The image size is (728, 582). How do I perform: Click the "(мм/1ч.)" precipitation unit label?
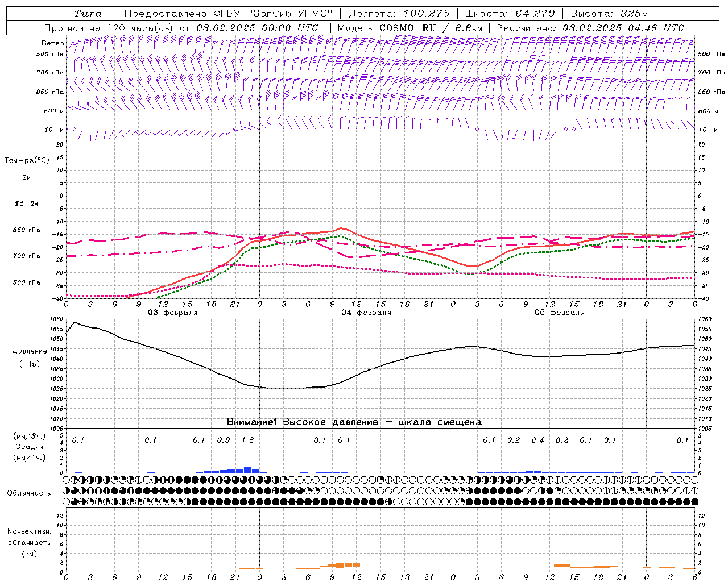[29, 457]
